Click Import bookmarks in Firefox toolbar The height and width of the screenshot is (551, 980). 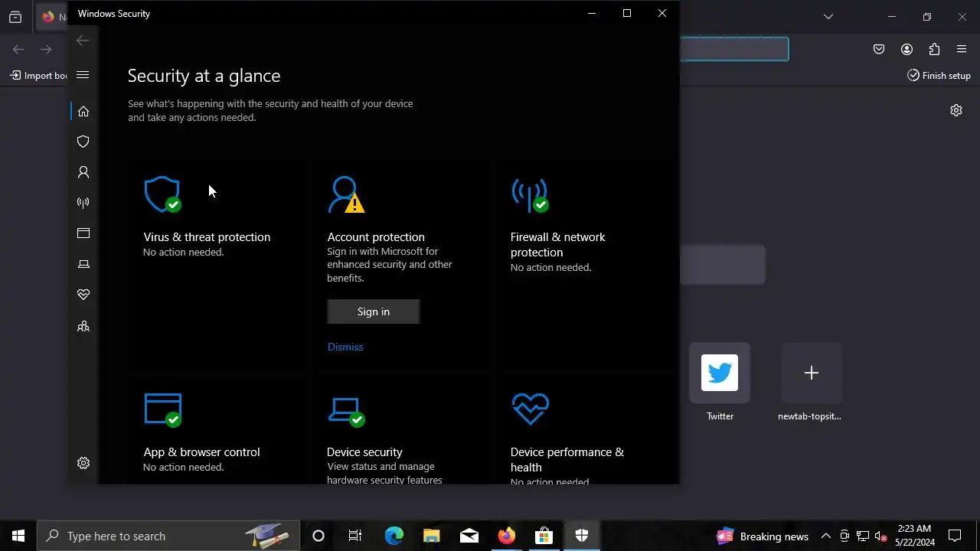tap(38, 75)
